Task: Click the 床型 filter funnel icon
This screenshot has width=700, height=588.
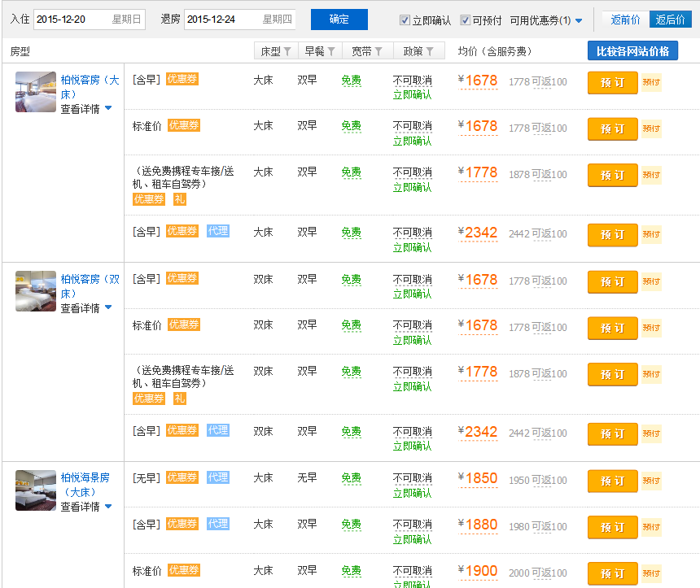Action: pos(287,52)
